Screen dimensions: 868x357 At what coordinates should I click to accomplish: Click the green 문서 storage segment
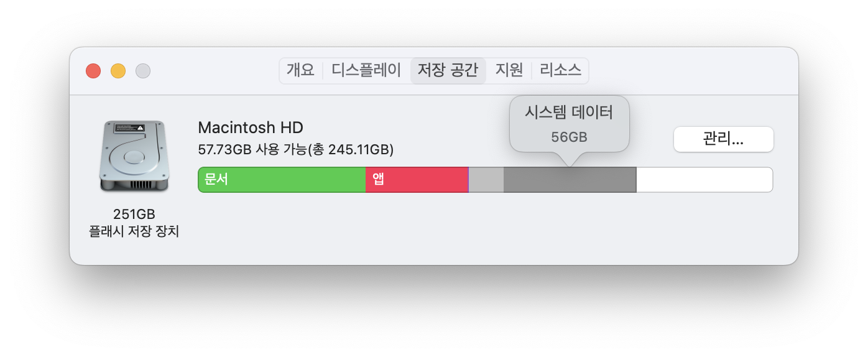click(x=282, y=180)
